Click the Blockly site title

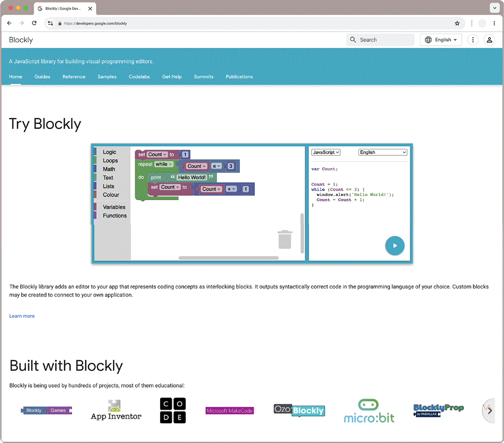(x=21, y=40)
